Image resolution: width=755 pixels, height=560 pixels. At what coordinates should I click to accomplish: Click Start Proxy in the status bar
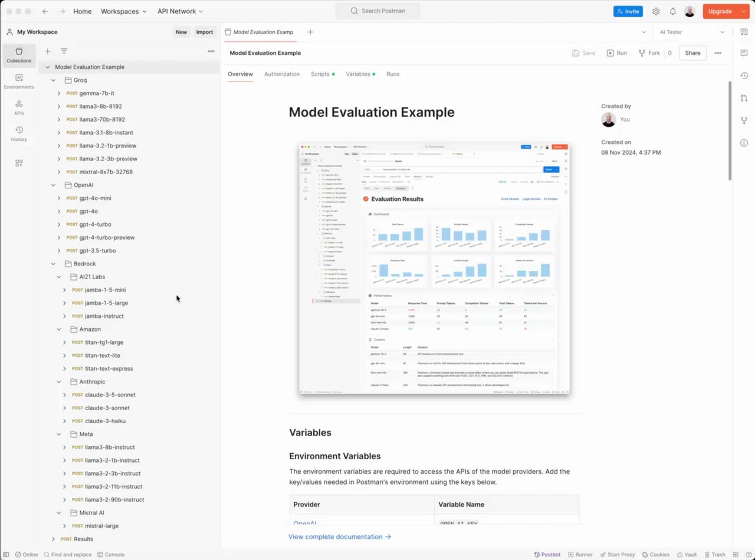[617, 555]
